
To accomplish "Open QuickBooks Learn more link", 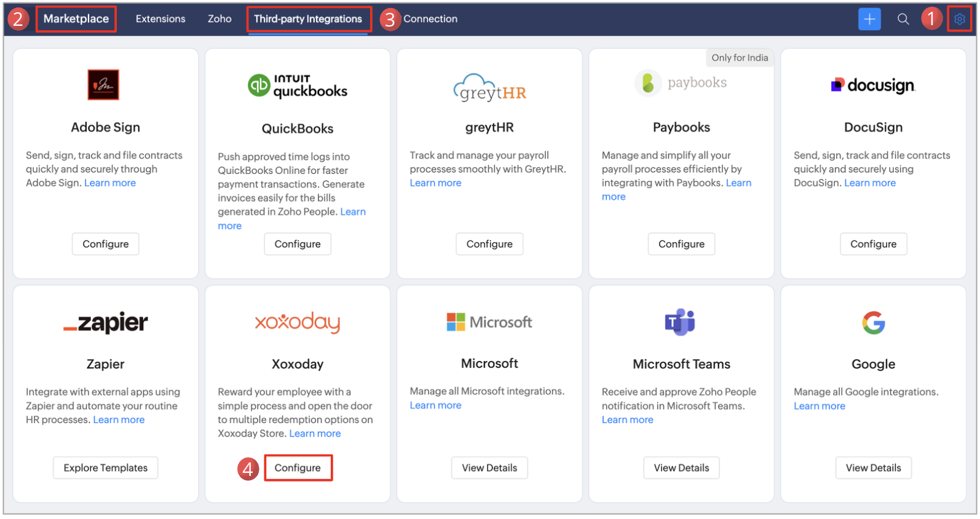I will 353,212.
